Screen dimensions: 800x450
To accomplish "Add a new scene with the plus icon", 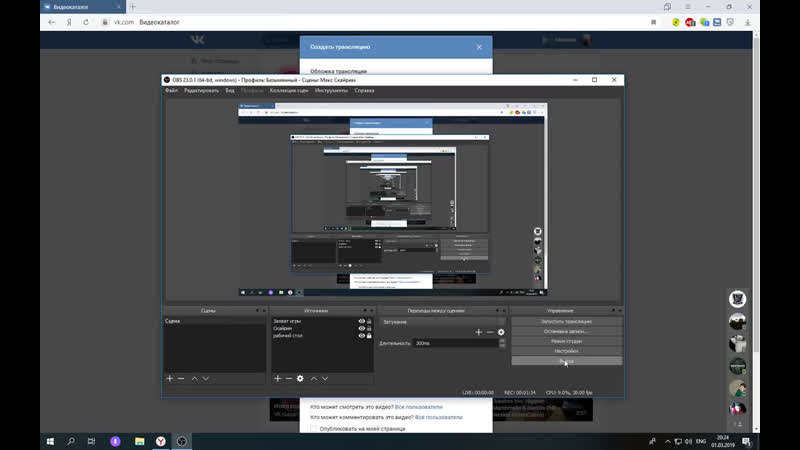I will [170, 379].
